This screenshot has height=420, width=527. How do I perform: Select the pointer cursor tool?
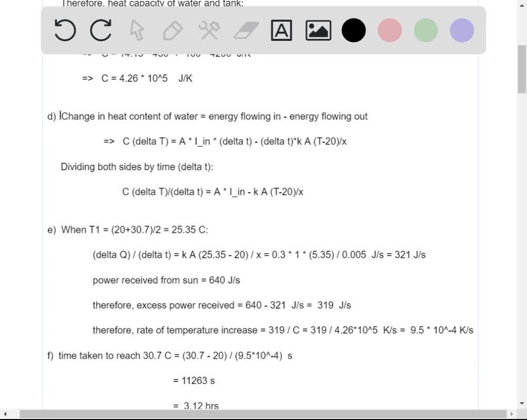tap(137, 30)
